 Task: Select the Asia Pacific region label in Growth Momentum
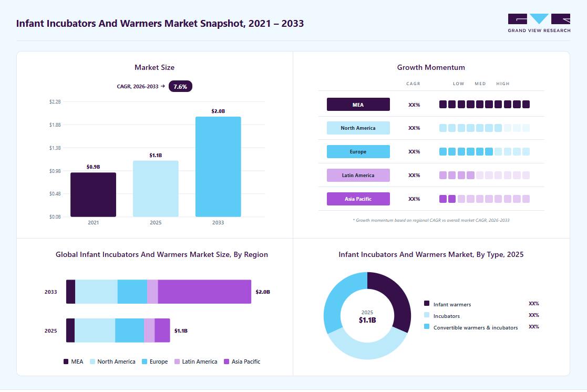[358, 199]
